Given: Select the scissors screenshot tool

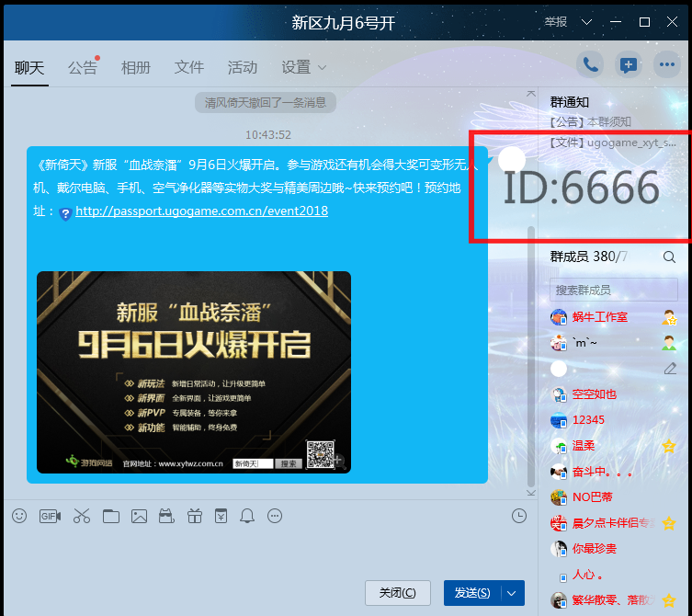Looking at the screenshot, I should (82, 516).
